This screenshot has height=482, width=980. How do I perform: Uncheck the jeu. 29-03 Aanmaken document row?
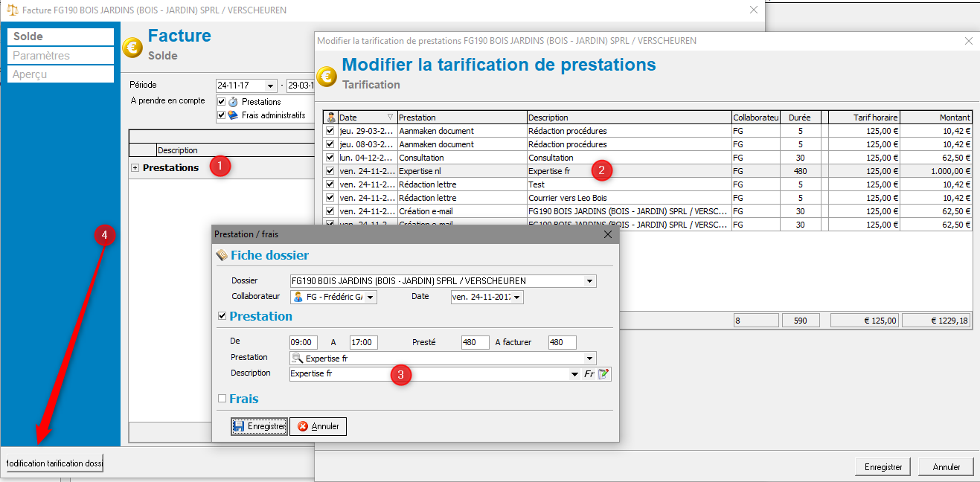(330, 131)
